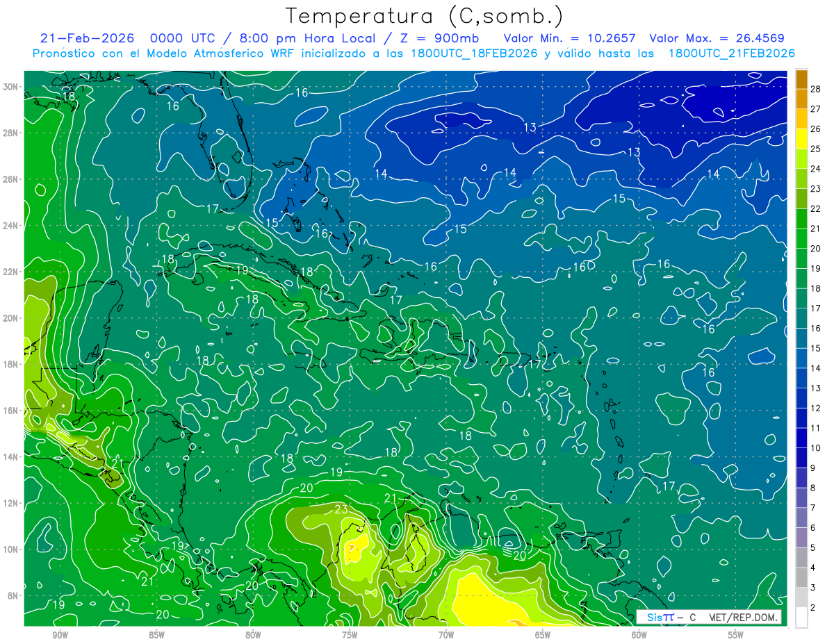
Task: Click the '90W' longitude axis label
Action: [x=60, y=635]
